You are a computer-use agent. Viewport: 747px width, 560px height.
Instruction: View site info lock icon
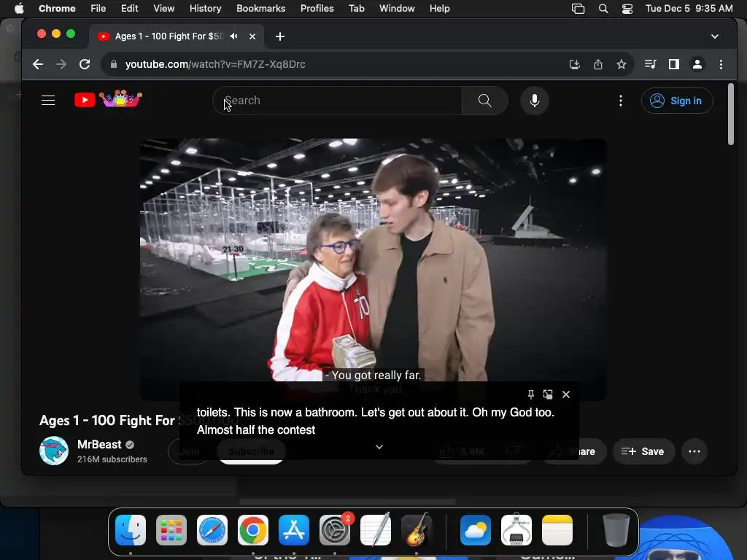coord(113,64)
